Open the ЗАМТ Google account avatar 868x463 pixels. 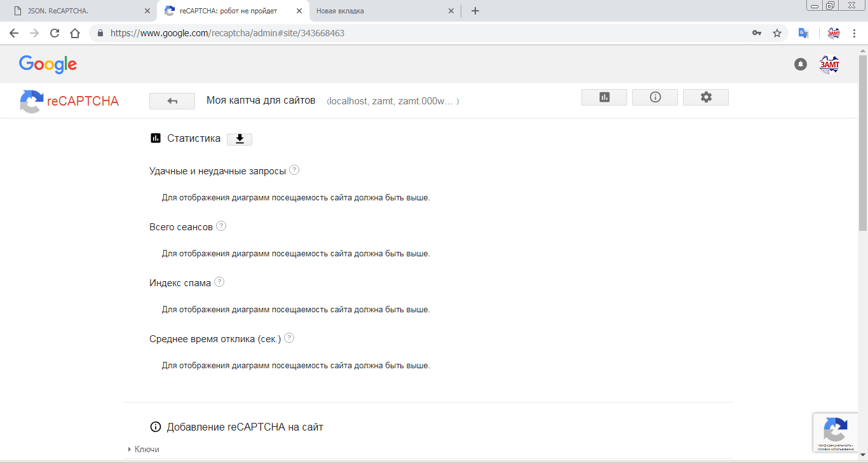point(829,64)
